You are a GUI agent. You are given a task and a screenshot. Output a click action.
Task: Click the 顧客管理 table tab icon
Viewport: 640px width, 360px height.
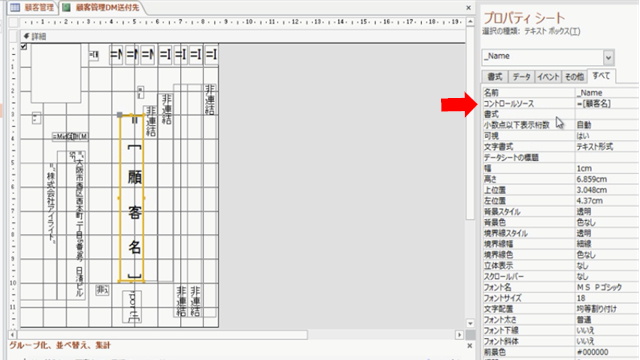click(15, 8)
